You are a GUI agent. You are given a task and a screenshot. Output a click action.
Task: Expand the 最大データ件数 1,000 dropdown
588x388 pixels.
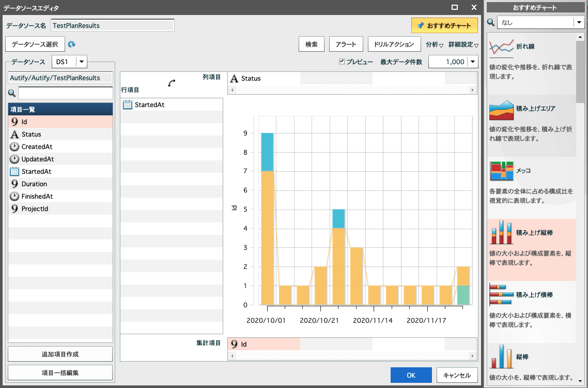473,62
